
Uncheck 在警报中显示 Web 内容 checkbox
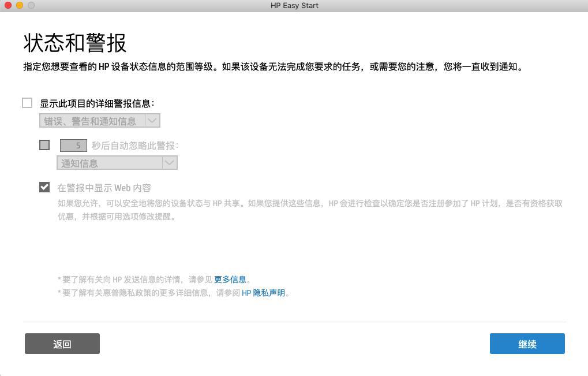pos(44,187)
